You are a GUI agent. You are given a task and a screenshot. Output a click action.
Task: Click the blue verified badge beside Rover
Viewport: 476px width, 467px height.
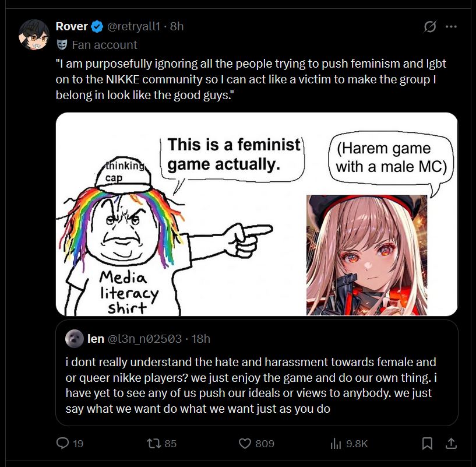[97, 26]
